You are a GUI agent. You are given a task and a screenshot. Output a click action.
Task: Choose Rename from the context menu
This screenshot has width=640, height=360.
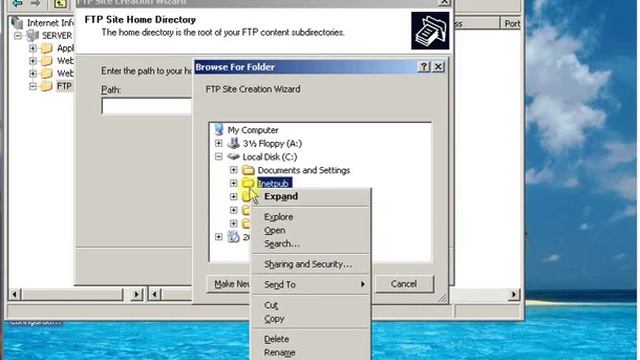coord(310,352)
